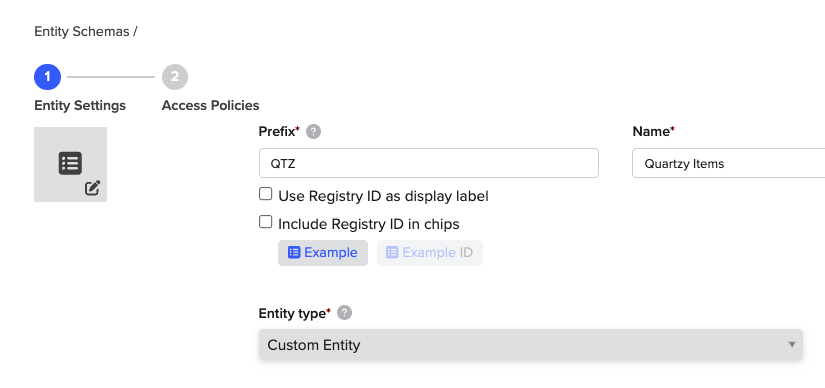825x388 pixels.
Task: Open the Entity Schemas breadcrumb link
Action: click(82, 32)
